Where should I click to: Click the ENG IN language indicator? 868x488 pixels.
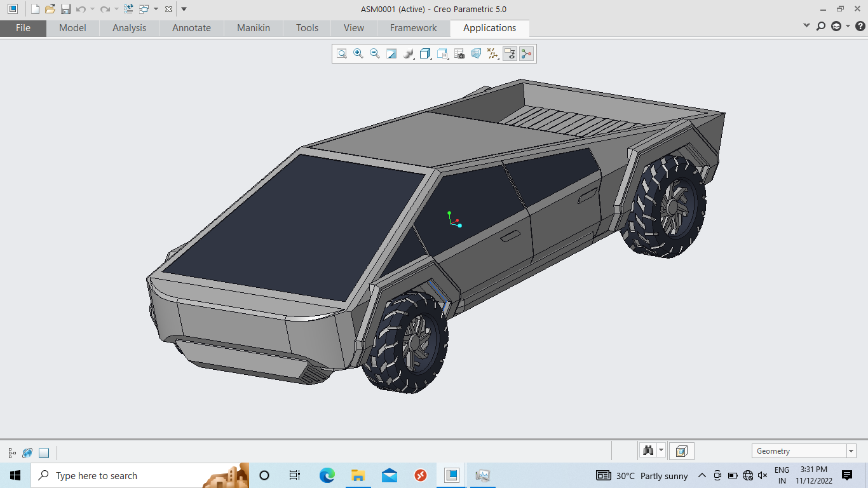(x=782, y=475)
